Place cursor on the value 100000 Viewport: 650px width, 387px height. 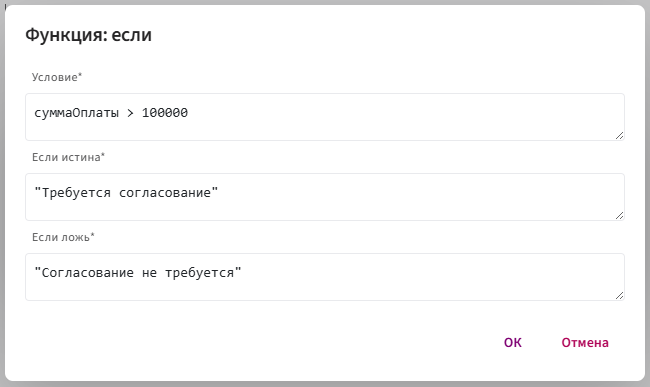(x=165, y=113)
